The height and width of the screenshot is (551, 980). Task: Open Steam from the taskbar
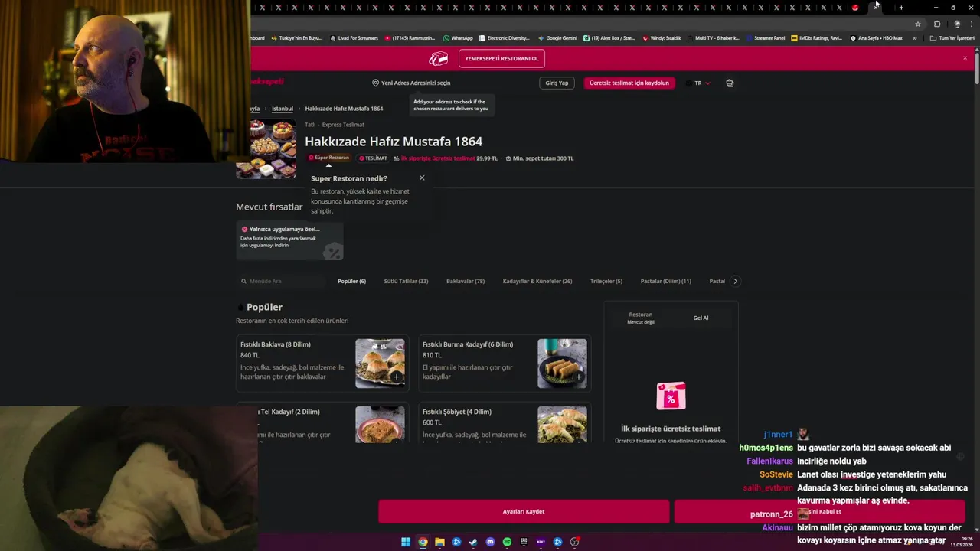(x=473, y=542)
